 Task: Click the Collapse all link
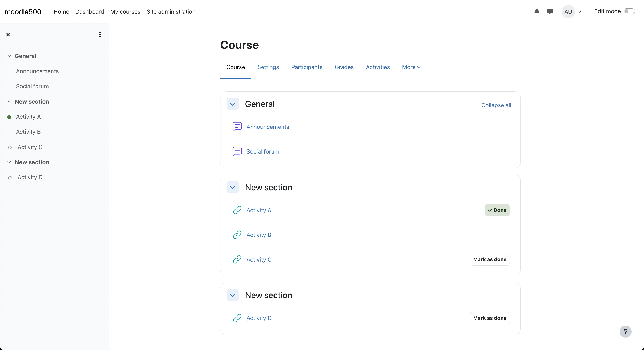(496, 105)
